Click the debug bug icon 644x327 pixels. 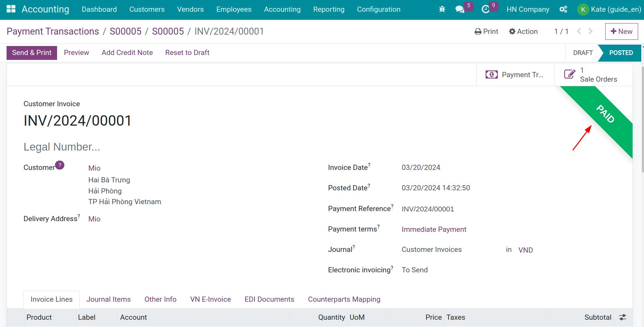click(x=442, y=9)
